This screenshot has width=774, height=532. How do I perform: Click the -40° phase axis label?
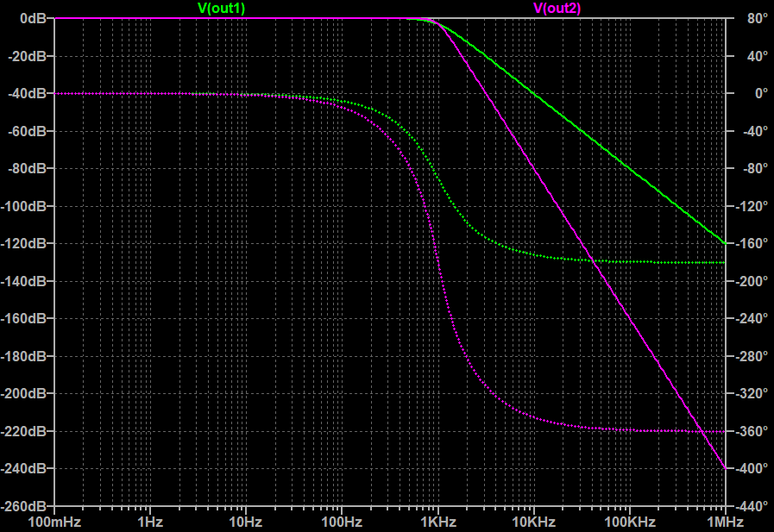[x=755, y=131]
